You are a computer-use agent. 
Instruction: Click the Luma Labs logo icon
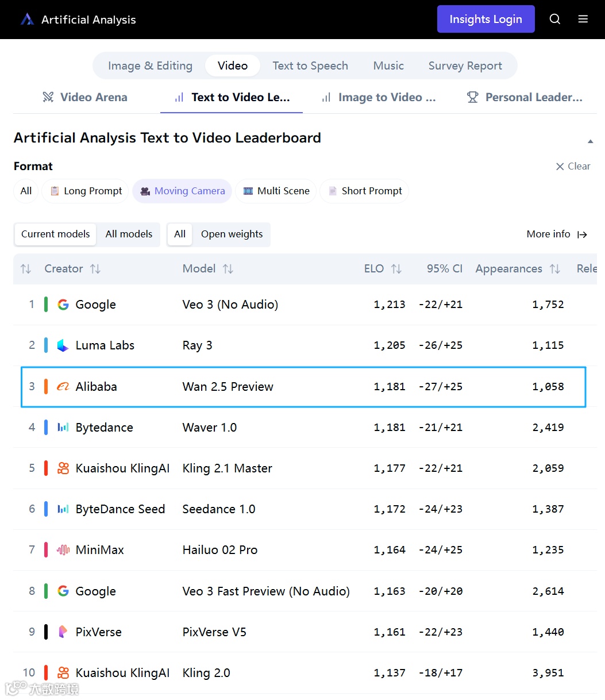pos(63,345)
